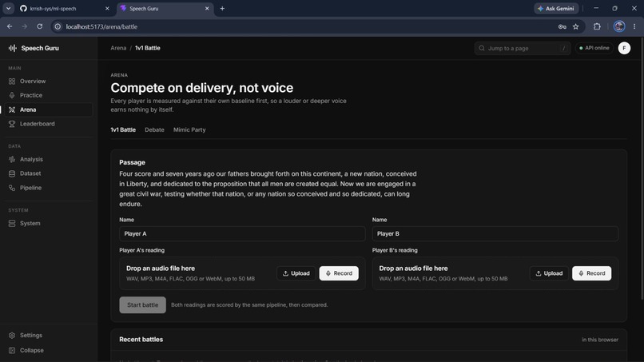Switch to the 1v1 Battle tab
The height and width of the screenshot is (362, 644).
coord(123,129)
